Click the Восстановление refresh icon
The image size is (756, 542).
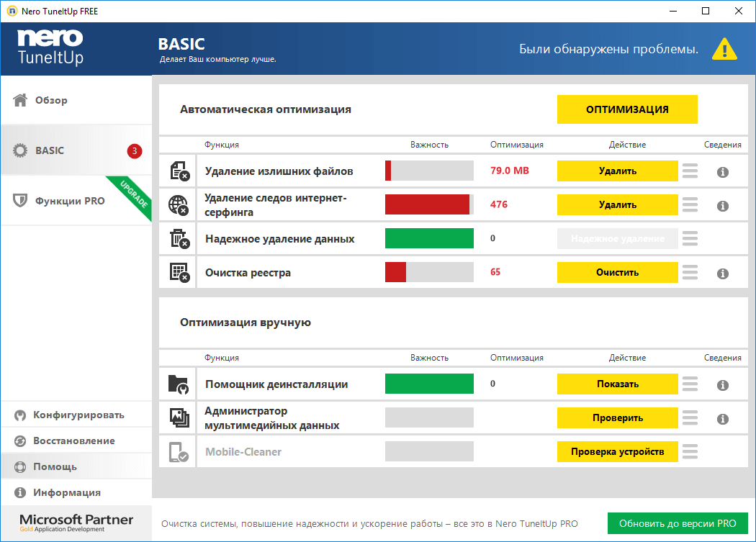[x=19, y=441]
